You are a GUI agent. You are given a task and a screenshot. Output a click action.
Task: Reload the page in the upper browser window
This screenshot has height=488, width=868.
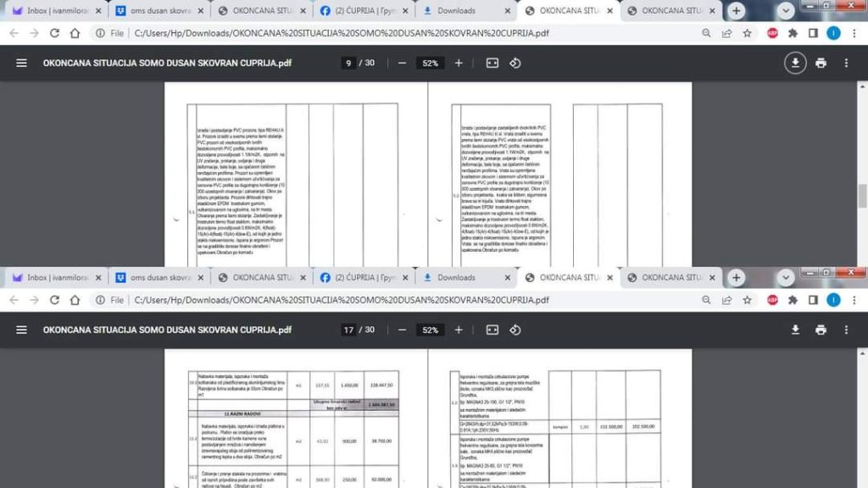click(55, 33)
